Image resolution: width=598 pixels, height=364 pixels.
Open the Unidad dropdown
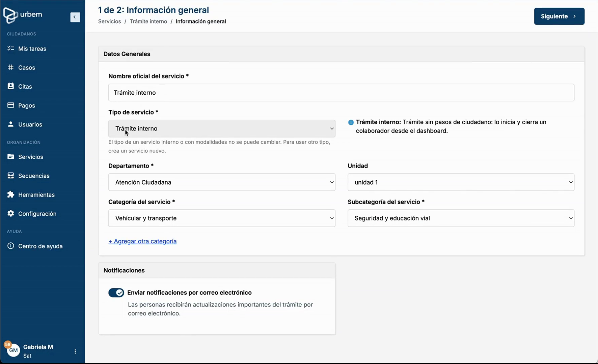461,182
